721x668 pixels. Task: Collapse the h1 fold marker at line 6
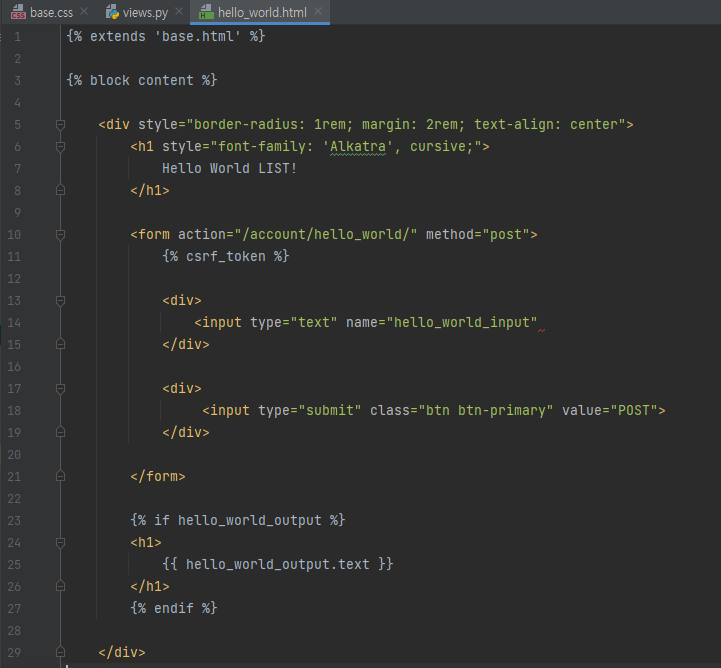[60, 147]
